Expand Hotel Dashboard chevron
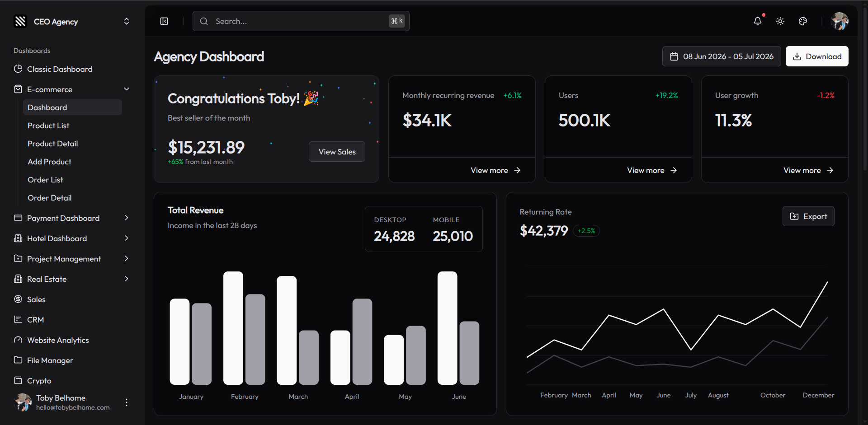868x425 pixels. tap(127, 238)
